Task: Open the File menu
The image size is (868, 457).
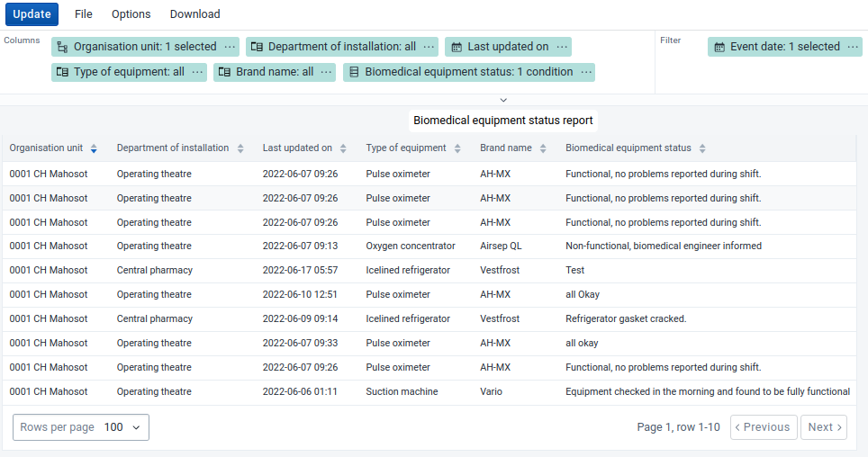Action: point(84,14)
